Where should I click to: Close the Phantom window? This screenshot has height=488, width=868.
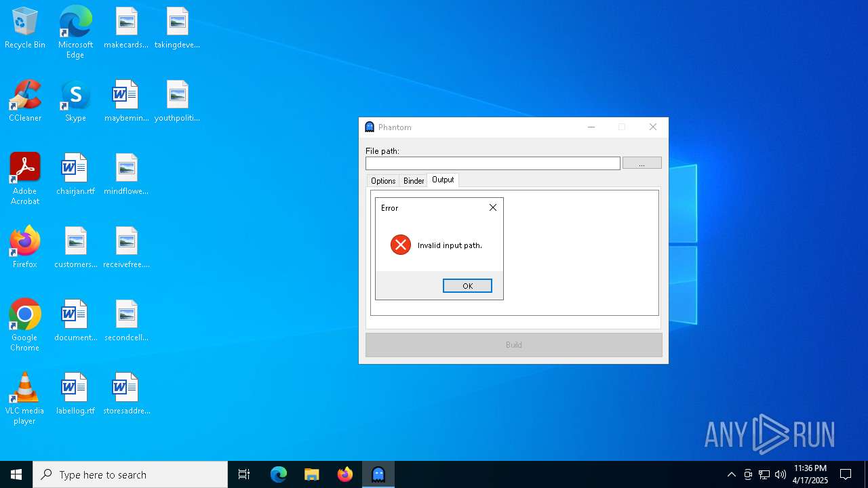tap(653, 127)
